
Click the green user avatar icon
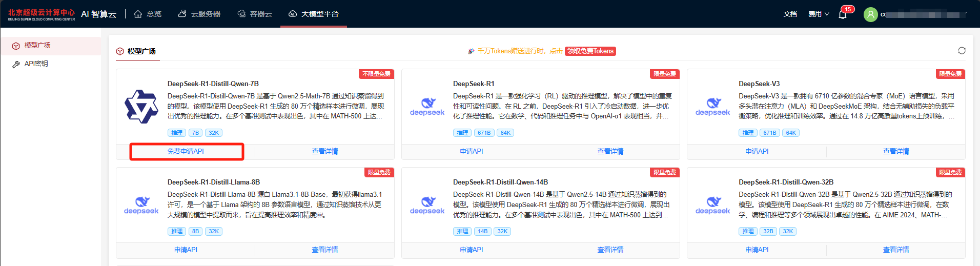coord(871,14)
